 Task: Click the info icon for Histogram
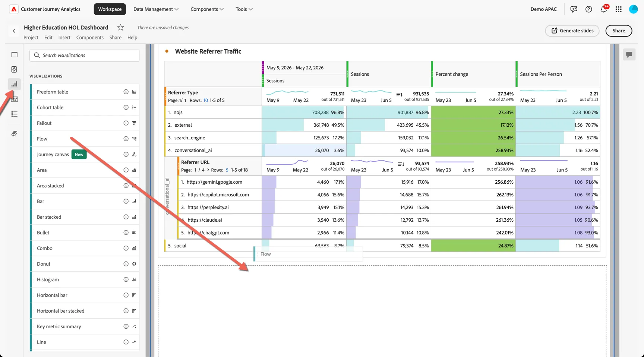[x=126, y=279]
